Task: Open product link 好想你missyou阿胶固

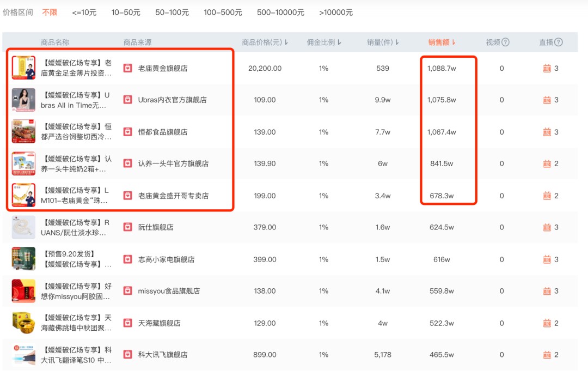Action: pyautogui.click(x=76, y=292)
